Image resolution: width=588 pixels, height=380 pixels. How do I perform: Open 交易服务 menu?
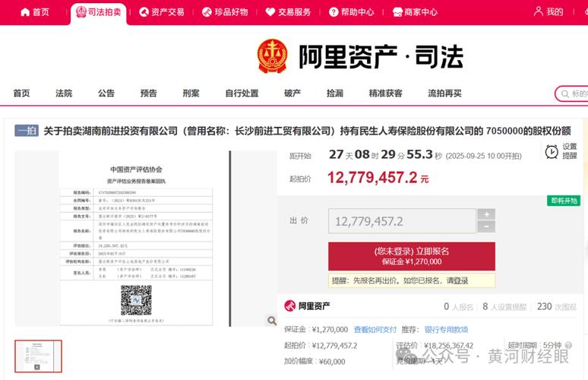coord(288,12)
